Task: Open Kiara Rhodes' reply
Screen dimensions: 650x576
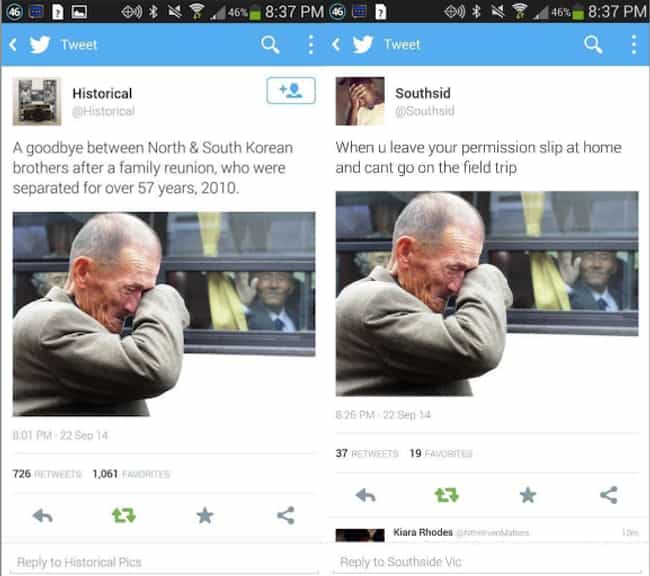Action: 487,534
